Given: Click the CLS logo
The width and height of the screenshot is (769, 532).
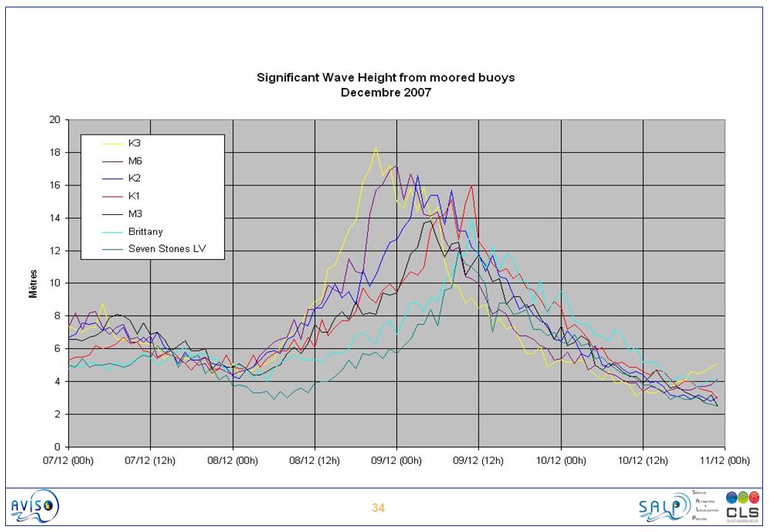Looking at the screenshot, I should pos(742,507).
